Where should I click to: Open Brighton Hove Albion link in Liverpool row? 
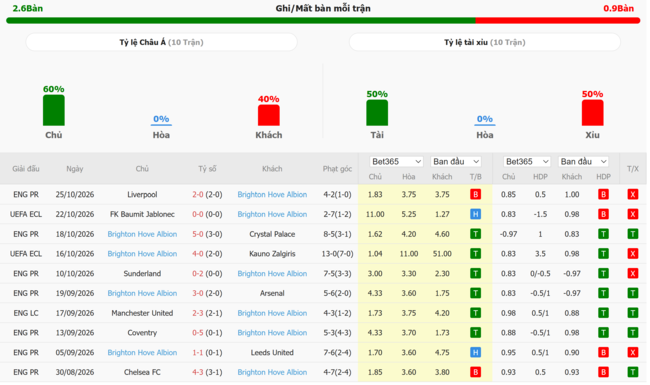click(272, 194)
